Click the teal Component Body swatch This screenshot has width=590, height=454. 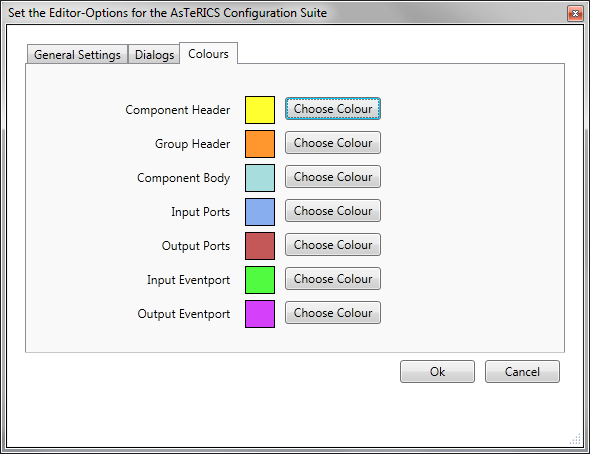point(260,178)
